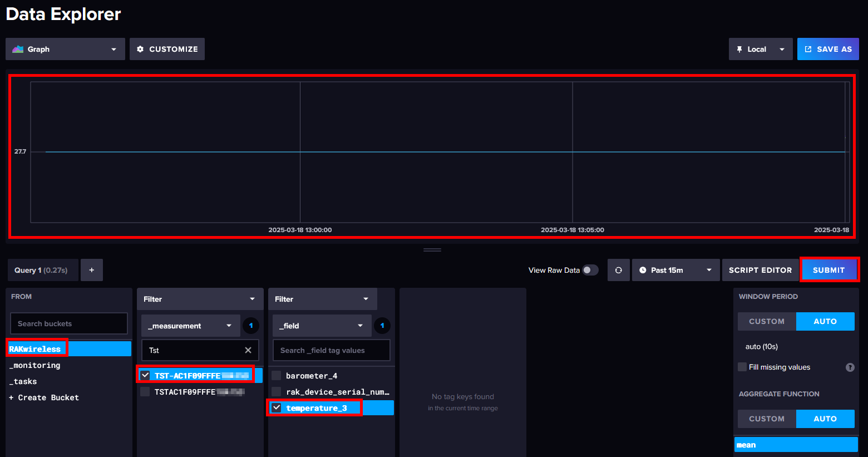
Task: Uncheck the TST-AC1F09FFFE measurement checkbox
Action: 145,375
